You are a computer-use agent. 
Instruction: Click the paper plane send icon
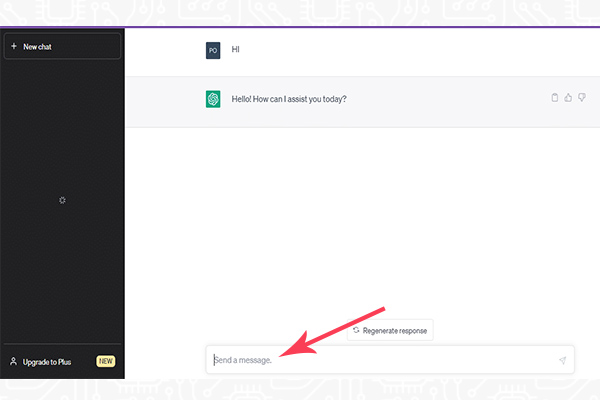(562, 360)
